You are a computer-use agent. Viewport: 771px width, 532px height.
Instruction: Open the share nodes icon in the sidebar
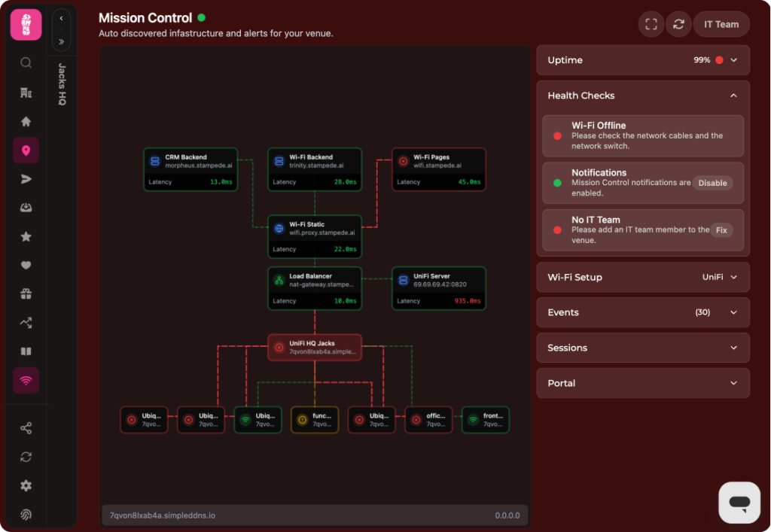tap(26, 428)
